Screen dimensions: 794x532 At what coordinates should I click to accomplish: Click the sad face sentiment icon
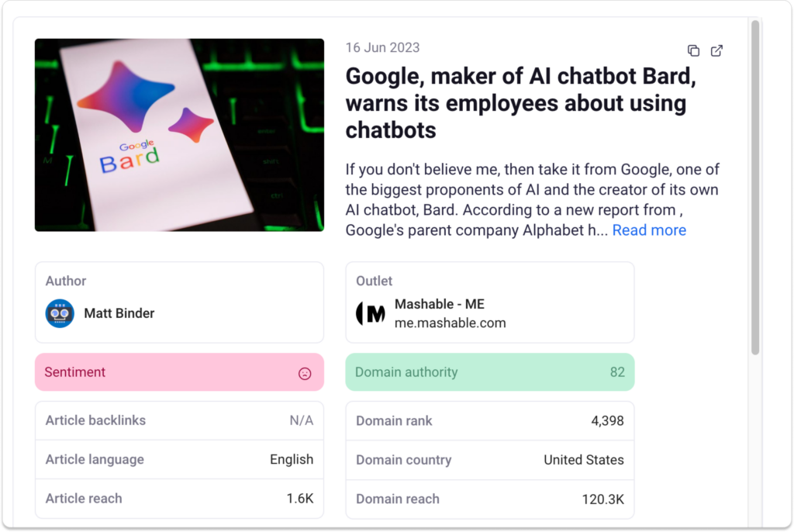tap(305, 373)
